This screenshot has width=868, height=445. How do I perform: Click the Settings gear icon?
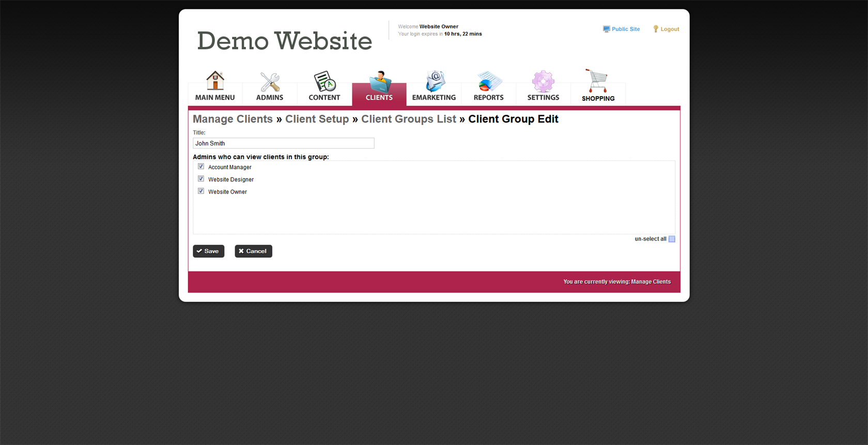point(543,82)
